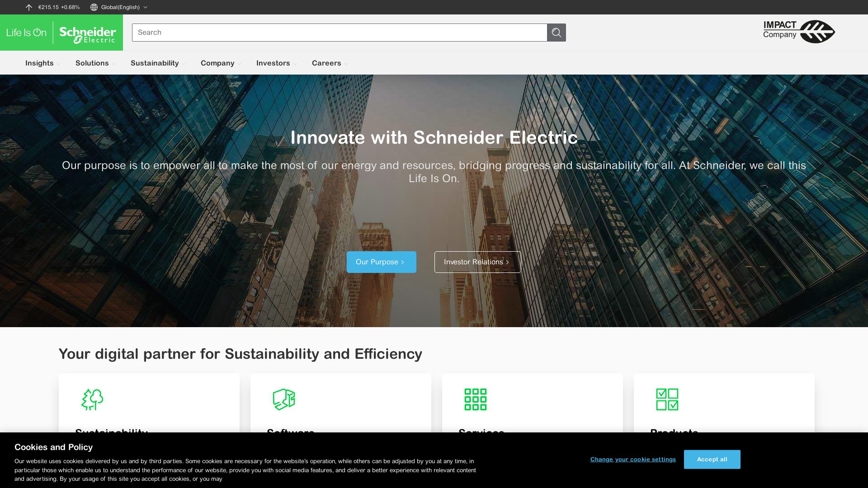The height and width of the screenshot is (488, 868).
Task: Click the Sustainability tree icon
Action: (92, 399)
